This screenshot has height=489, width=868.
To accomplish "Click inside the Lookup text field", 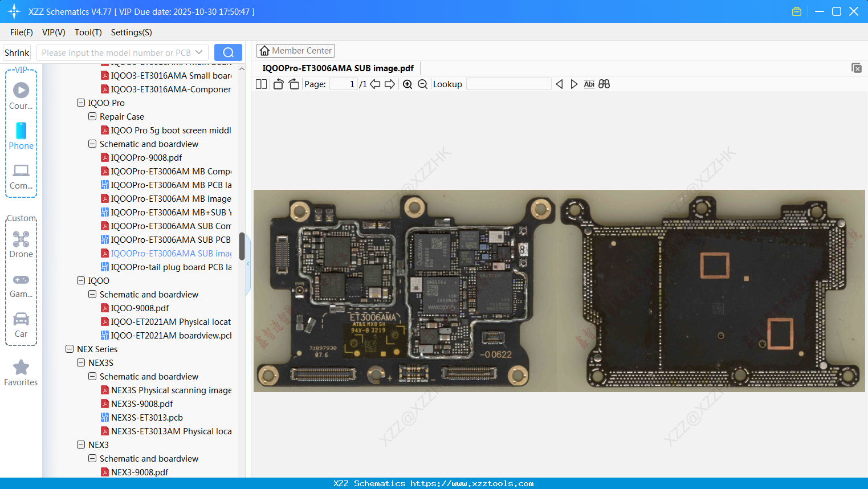I will point(509,84).
